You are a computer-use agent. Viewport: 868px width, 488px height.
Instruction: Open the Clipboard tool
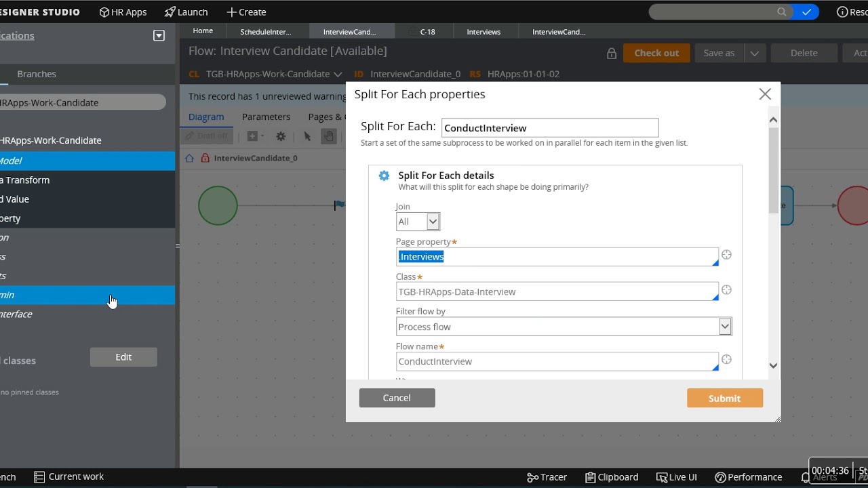click(x=612, y=477)
